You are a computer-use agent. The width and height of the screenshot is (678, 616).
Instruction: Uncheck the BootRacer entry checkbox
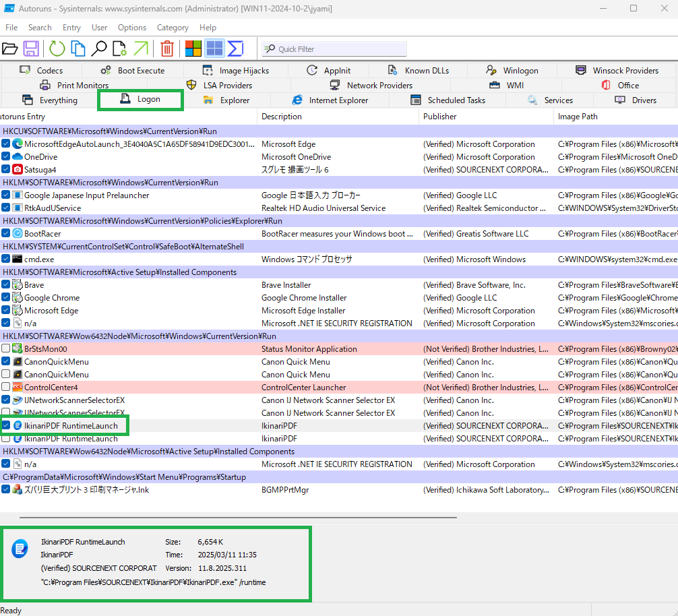(x=5, y=233)
